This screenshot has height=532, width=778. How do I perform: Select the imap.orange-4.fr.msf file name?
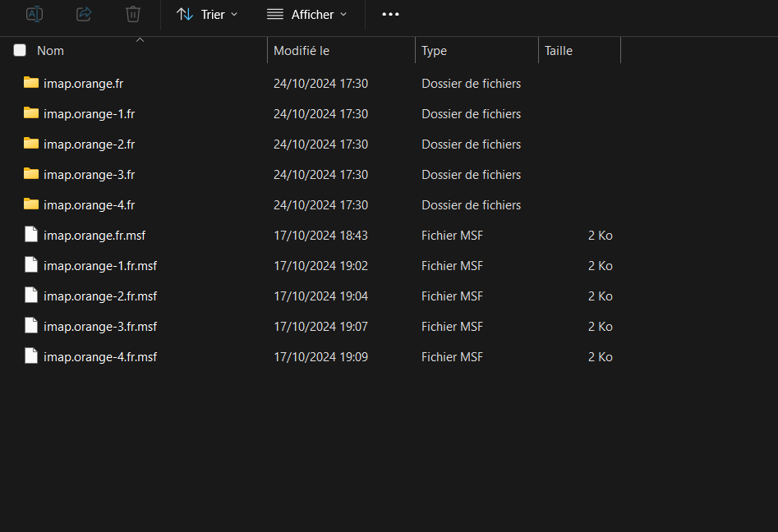pyautogui.click(x=100, y=356)
